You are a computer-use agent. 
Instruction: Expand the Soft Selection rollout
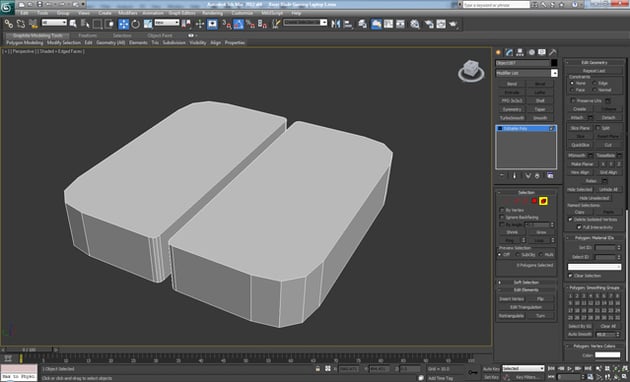526,282
